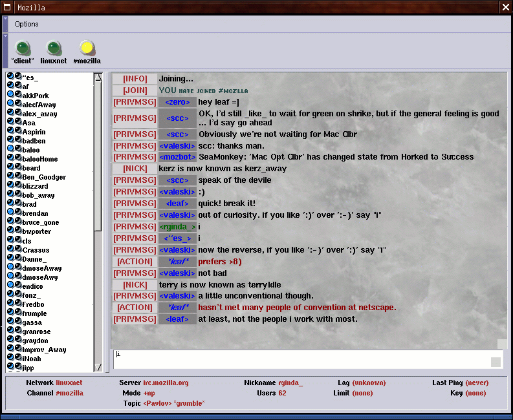
Task: Select user graydon in the list
Action: point(35,341)
